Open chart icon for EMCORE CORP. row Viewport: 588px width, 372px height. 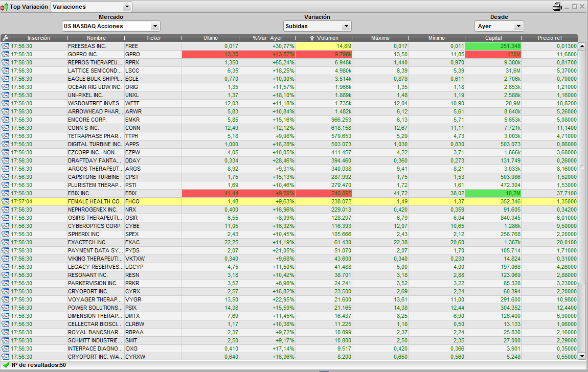click(5, 120)
